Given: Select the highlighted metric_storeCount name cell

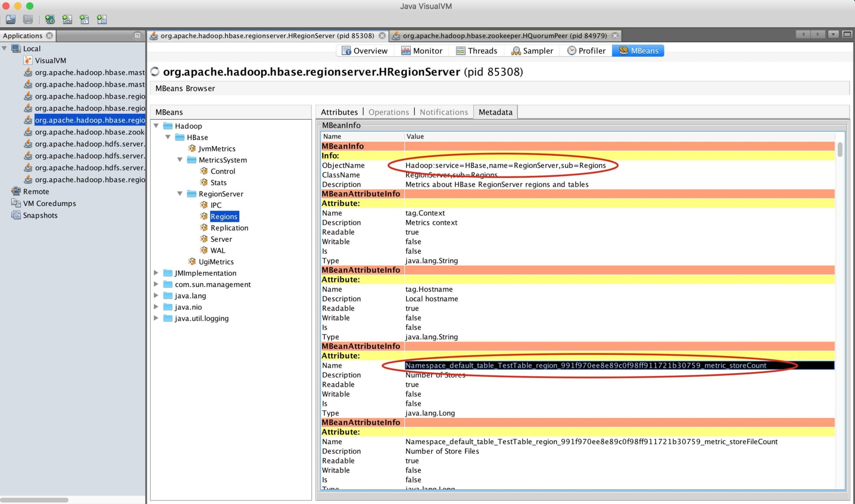Looking at the screenshot, I should pyautogui.click(x=619, y=365).
